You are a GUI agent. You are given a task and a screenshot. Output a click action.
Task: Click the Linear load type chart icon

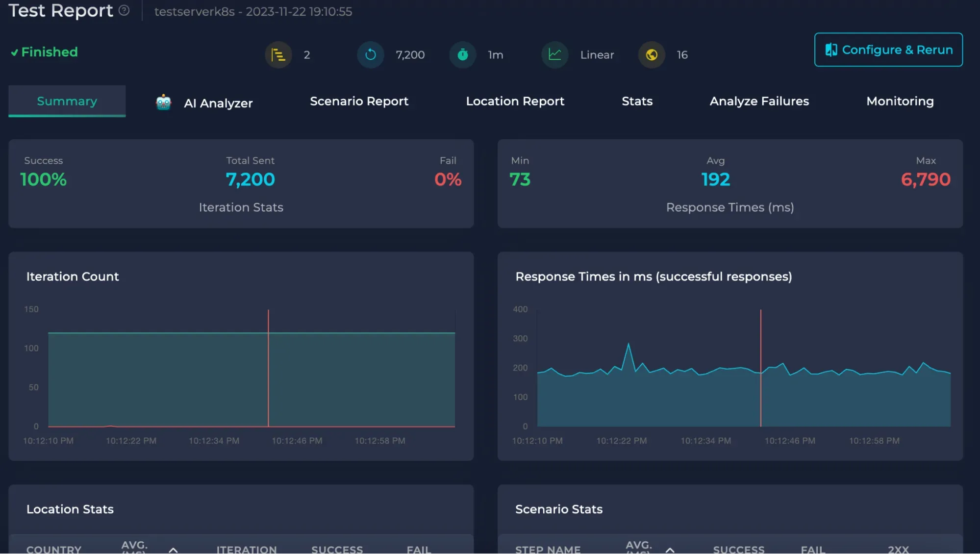[554, 55]
